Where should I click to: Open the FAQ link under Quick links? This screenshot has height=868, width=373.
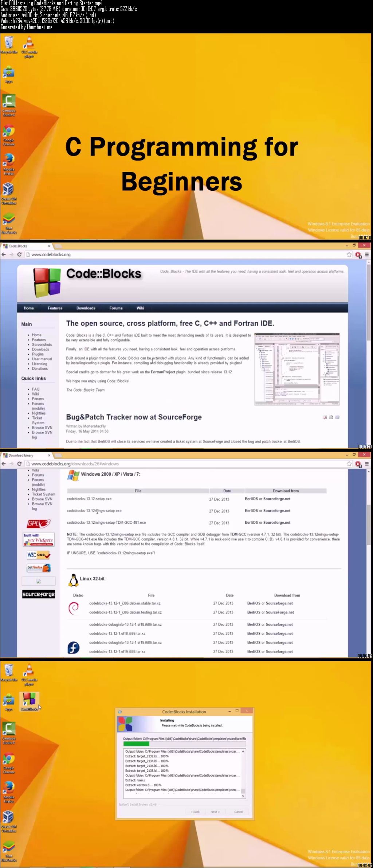click(x=36, y=389)
